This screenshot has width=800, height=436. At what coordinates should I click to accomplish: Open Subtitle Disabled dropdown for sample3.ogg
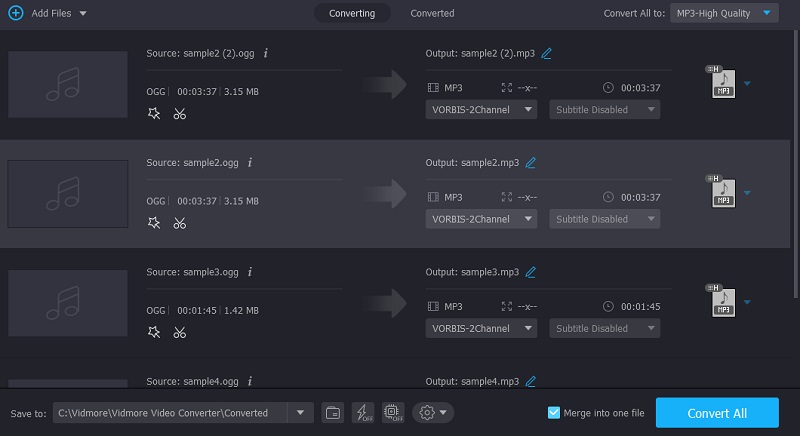(604, 328)
